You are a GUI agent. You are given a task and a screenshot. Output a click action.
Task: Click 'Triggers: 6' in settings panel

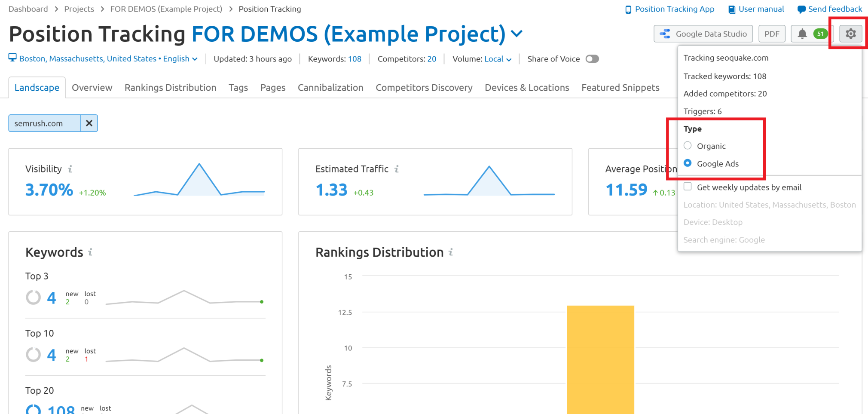click(703, 111)
